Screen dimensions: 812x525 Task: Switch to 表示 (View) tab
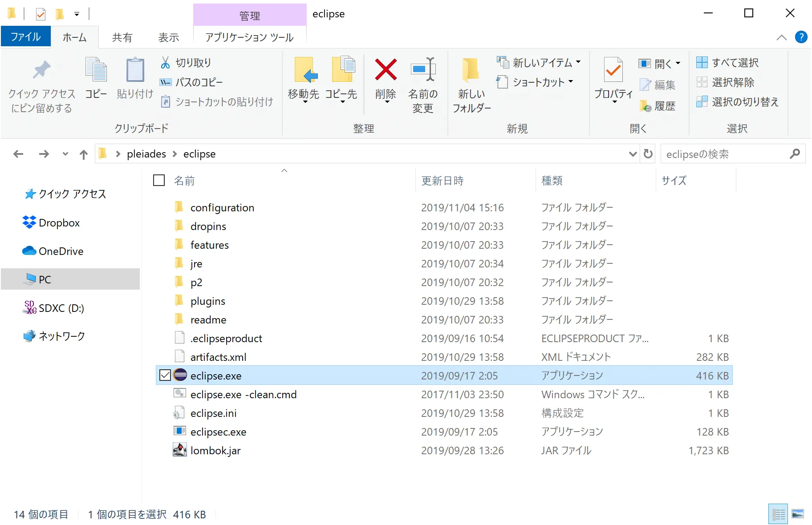(169, 37)
